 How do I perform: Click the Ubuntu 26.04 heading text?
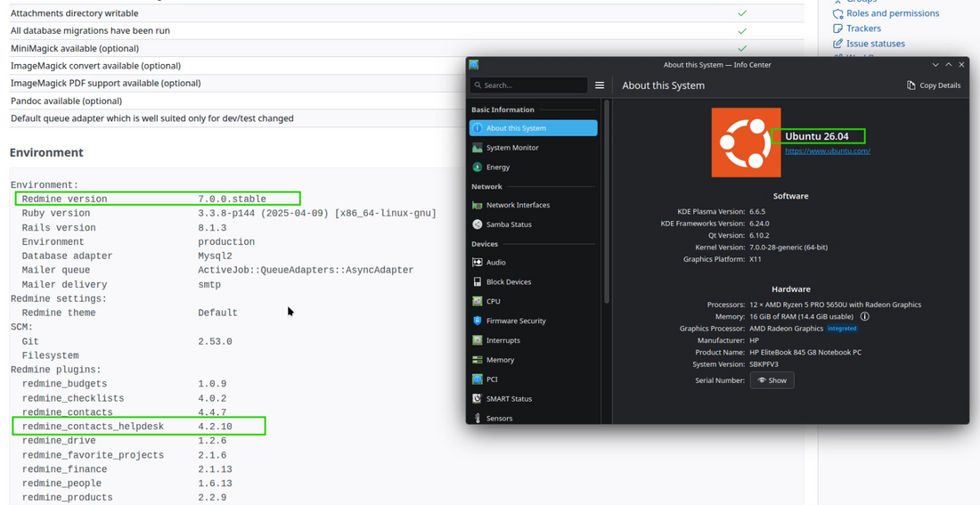(817, 136)
